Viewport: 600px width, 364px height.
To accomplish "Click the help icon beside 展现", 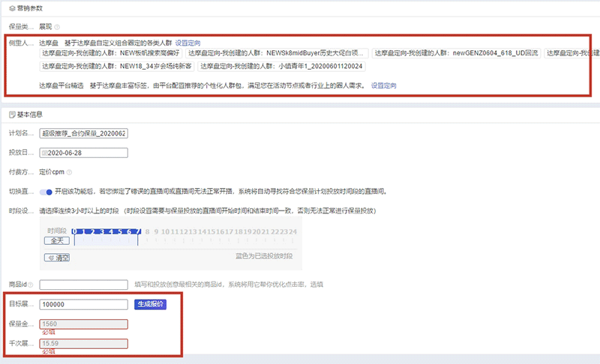I will click(58, 26).
